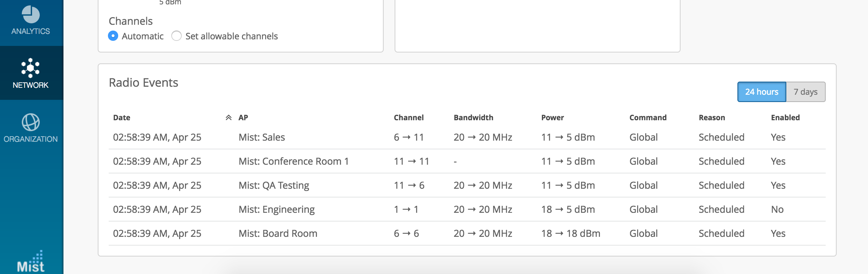Sort table by the Date column header
The width and height of the screenshot is (868, 274).
point(122,118)
